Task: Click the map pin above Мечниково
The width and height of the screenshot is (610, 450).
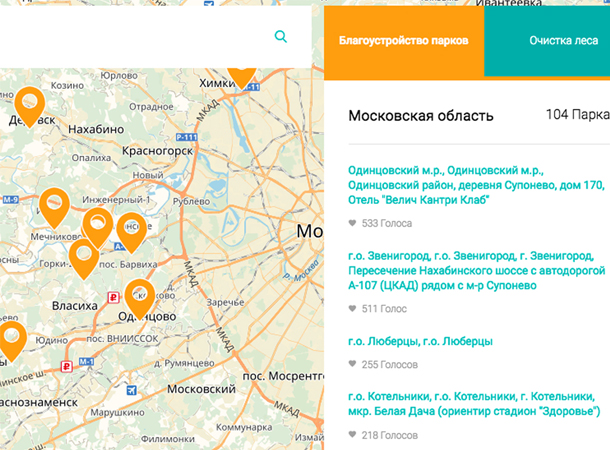Action: pos(54,208)
